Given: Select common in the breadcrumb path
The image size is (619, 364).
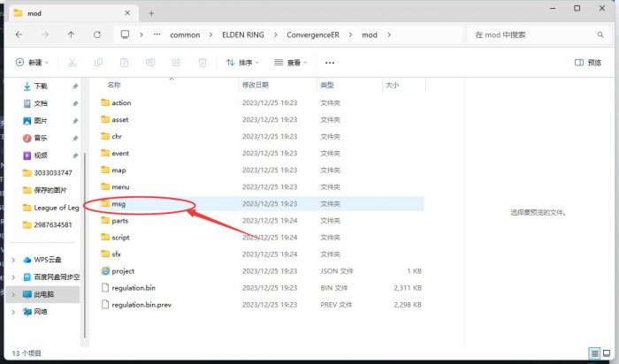Looking at the screenshot, I should click(x=185, y=35).
